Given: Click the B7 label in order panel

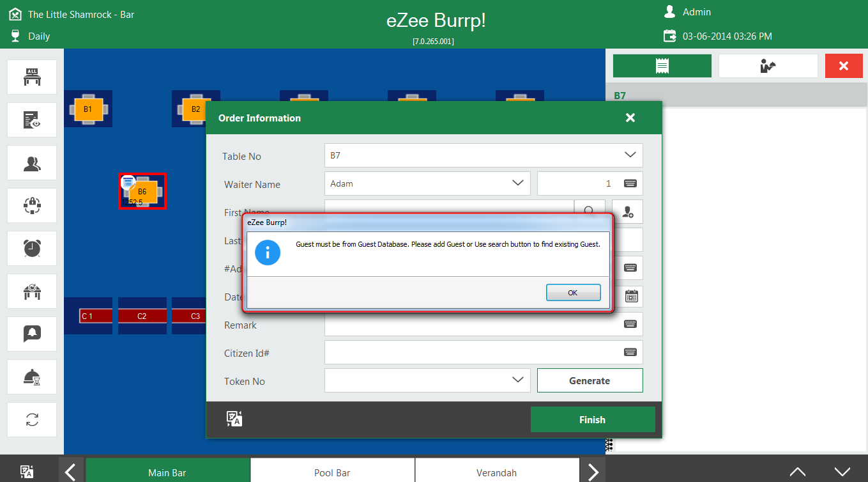Looking at the screenshot, I should (620, 95).
